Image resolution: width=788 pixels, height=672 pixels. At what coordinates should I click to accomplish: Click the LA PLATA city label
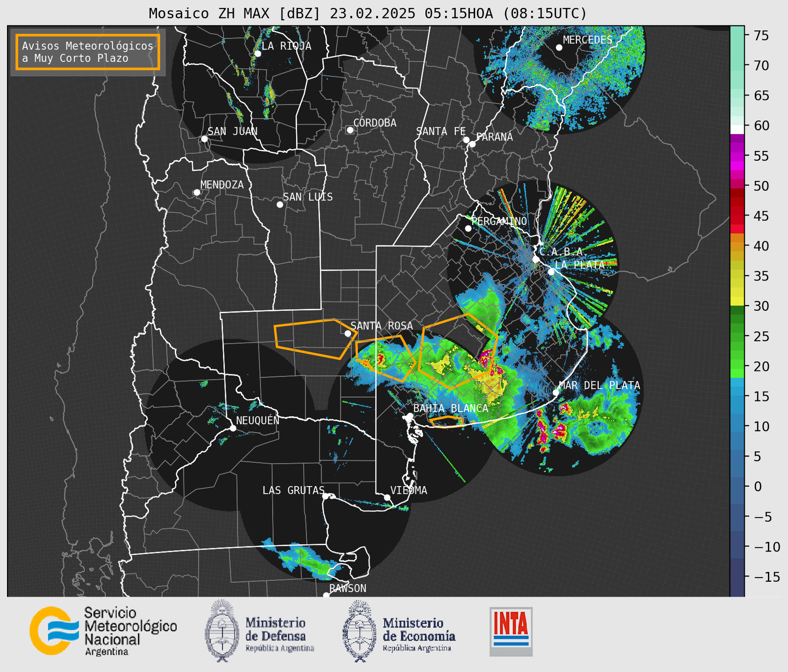click(580, 265)
